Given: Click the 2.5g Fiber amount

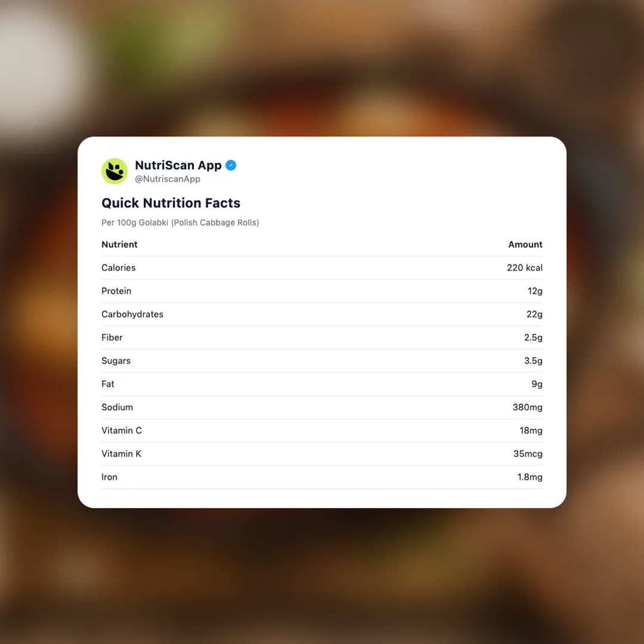Looking at the screenshot, I should pos(533,338).
